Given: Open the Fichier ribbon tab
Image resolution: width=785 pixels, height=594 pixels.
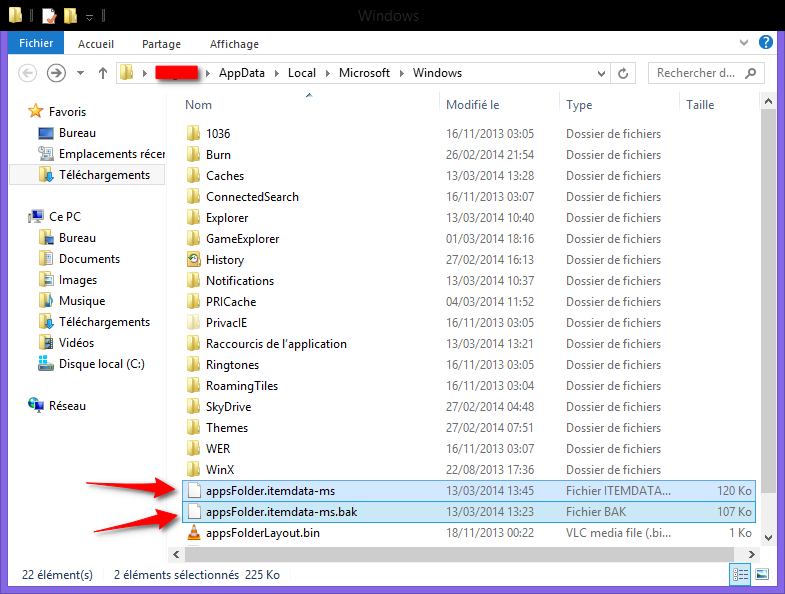Looking at the screenshot, I should (x=36, y=43).
